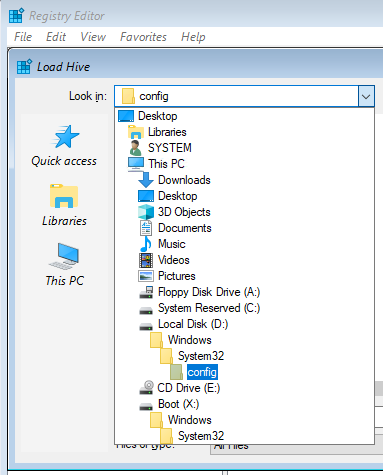Select Floppy Disk Drive (A:)
This screenshot has width=383, height=475.
click(244, 292)
